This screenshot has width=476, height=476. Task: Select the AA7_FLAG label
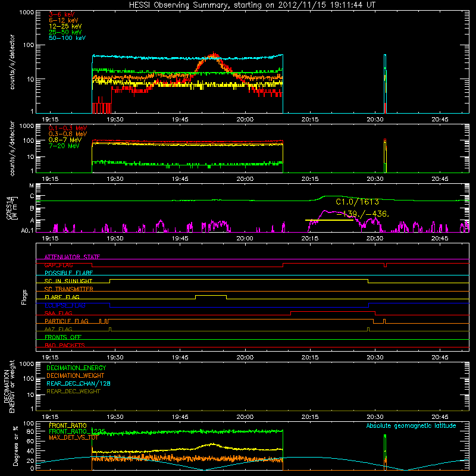(x=58, y=329)
